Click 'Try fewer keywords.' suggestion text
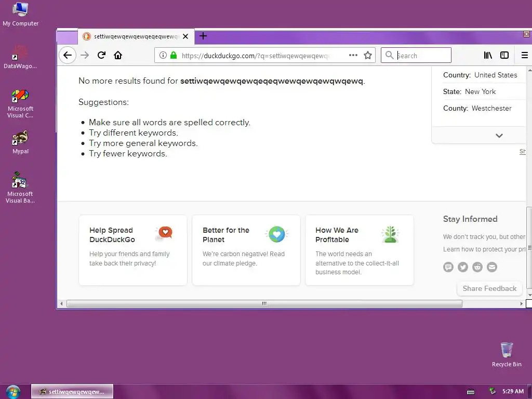 (x=128, y=154)
